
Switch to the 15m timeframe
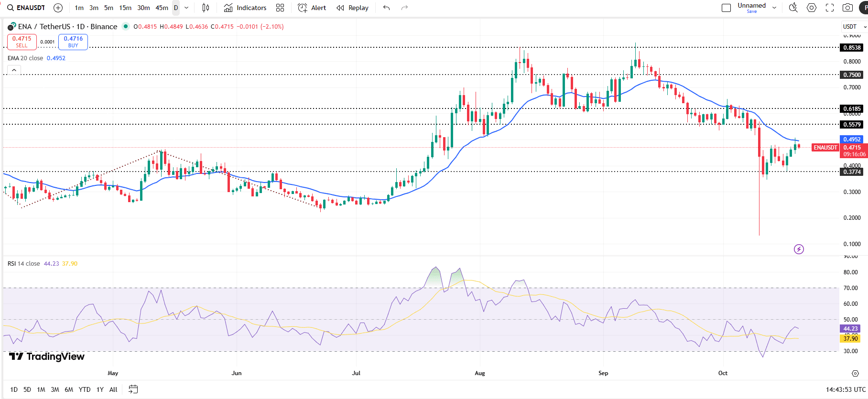point(125,8)
